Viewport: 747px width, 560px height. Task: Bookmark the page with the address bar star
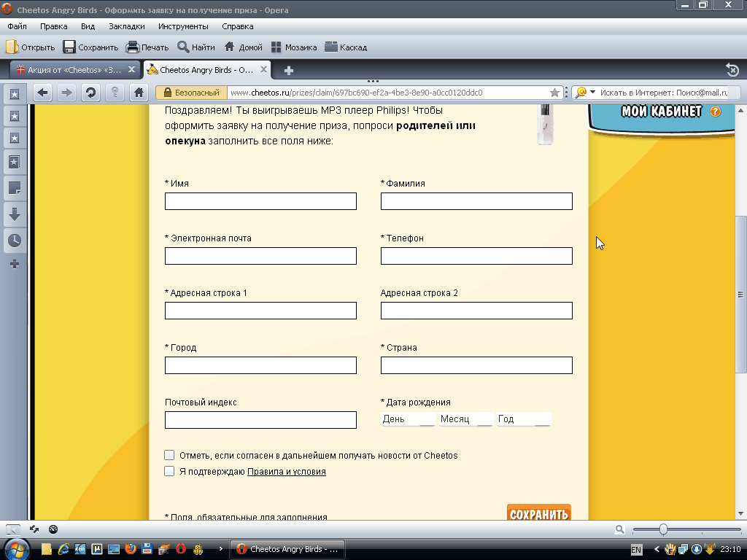pyautogui.click(x=554, y=93)
